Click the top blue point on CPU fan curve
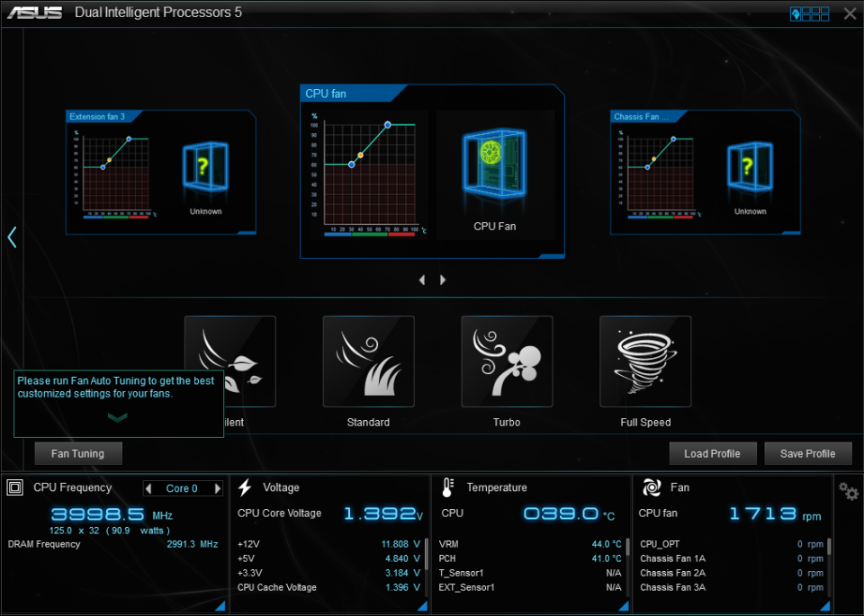Screen dimensions: 864x616 click(387, 125)
